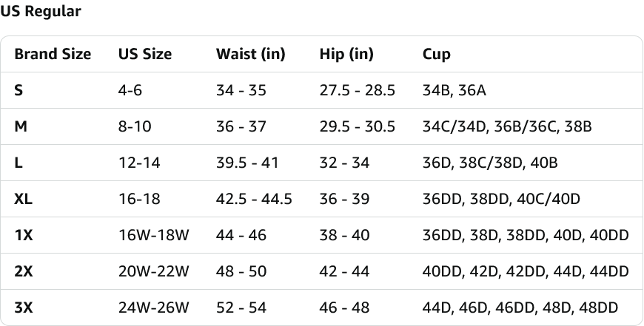Select the M brand size row label
This screenshot has width=644, height=326.
click(x=21, y=126)
